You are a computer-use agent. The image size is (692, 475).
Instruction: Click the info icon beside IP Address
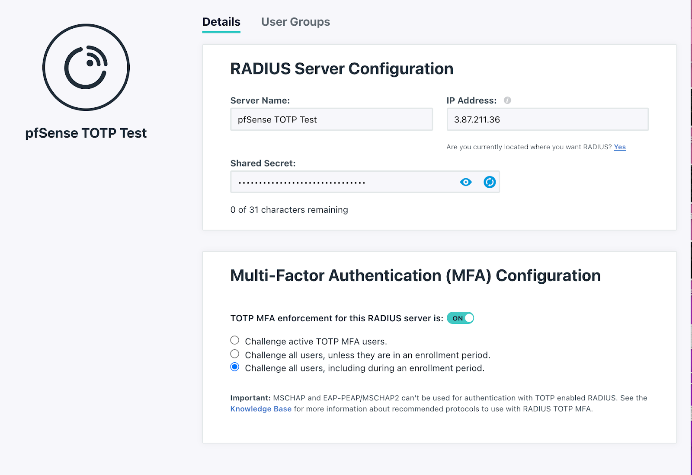coord(508,100)
